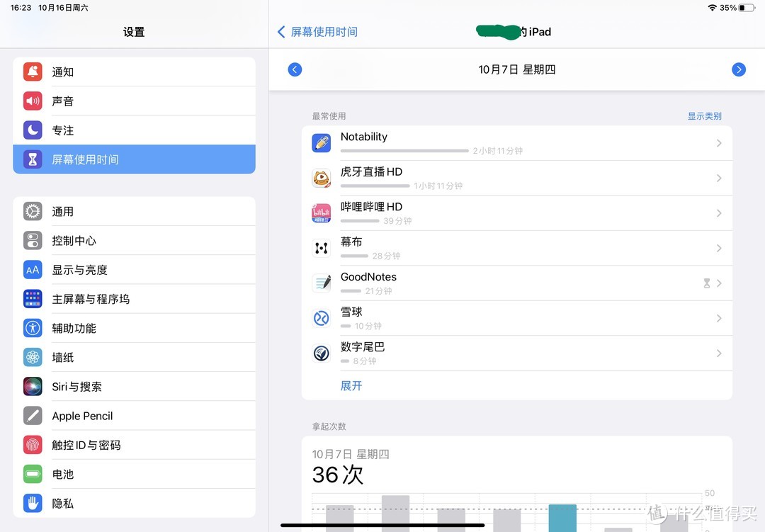Open GoodNotes row chevron
This screenshot has height=532, width=765.
(719, 283)
